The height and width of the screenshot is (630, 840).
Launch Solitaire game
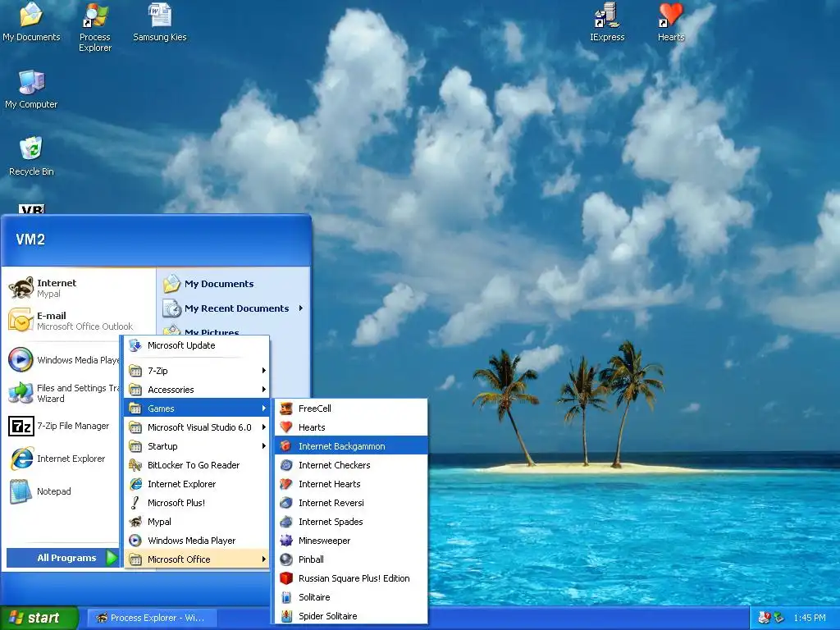click(351, 597)
